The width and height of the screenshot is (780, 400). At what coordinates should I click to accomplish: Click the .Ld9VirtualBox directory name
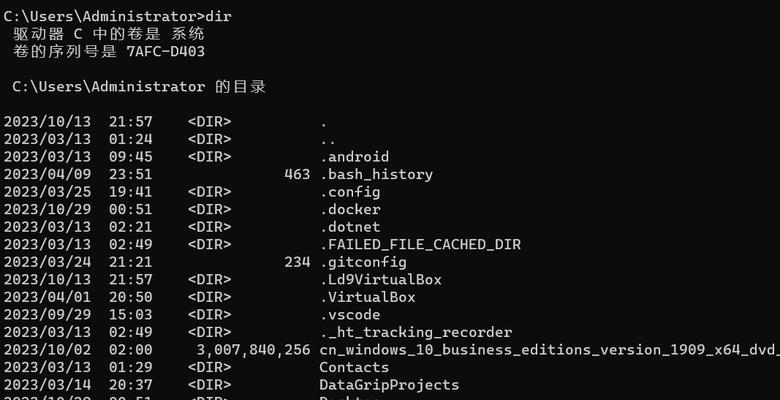click(381, 280)
